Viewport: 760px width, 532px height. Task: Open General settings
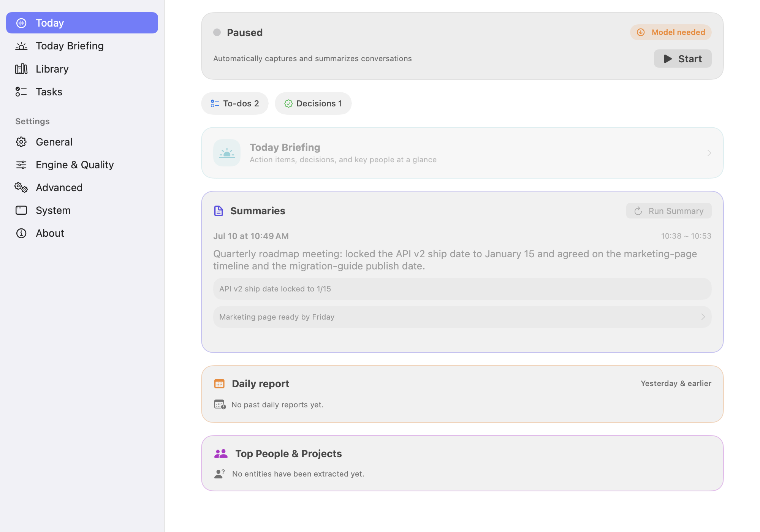(82, 142)
